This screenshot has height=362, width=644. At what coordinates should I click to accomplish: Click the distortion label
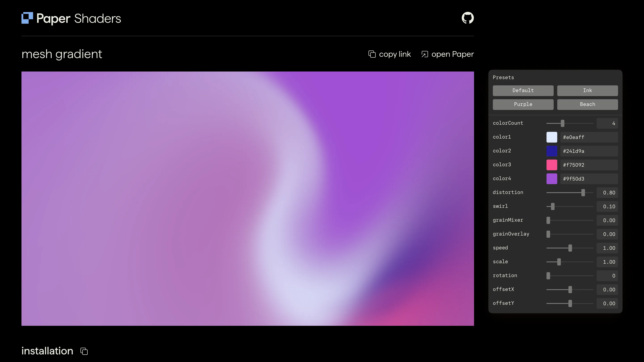(508, 192)
